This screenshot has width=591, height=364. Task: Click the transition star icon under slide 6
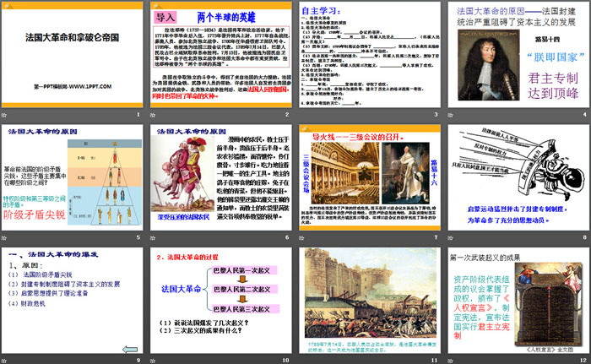click(153, 238)
